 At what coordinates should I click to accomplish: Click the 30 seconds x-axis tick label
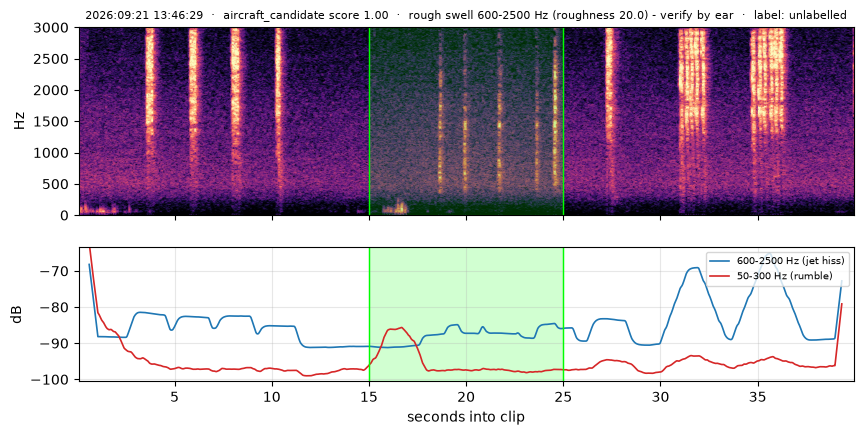coord(661,396)
